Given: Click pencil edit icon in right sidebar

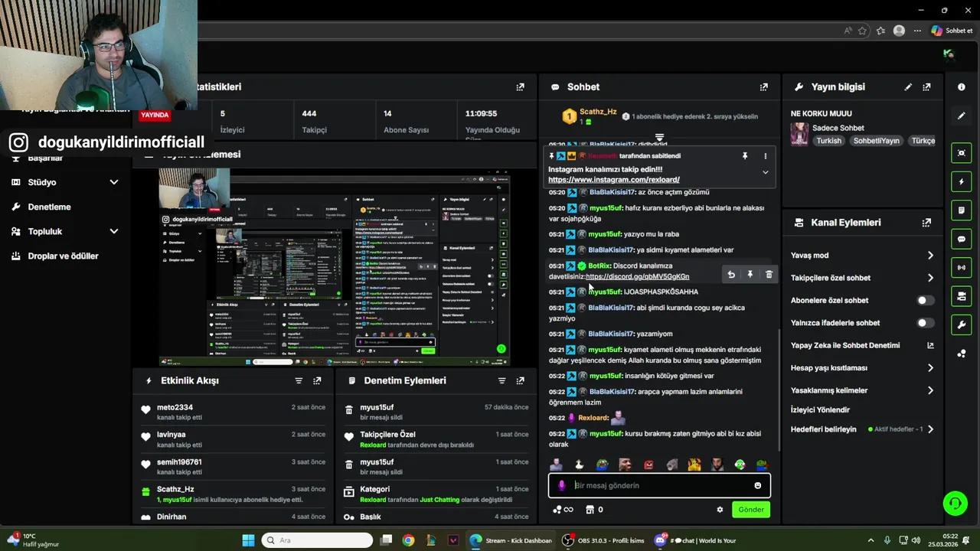Looking at the screenshot, I should [962, 116].
